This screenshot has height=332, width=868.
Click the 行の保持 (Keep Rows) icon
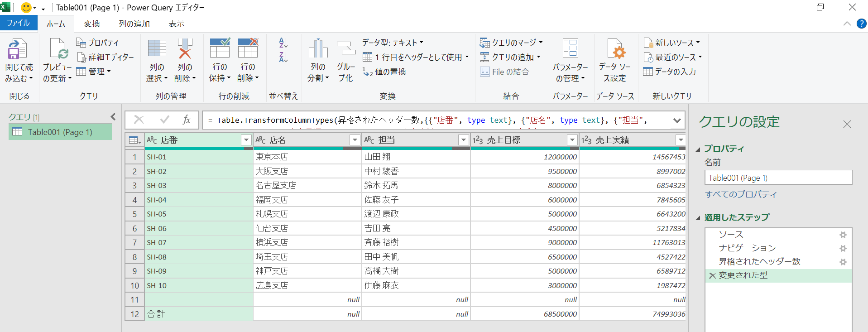point(220,48)
